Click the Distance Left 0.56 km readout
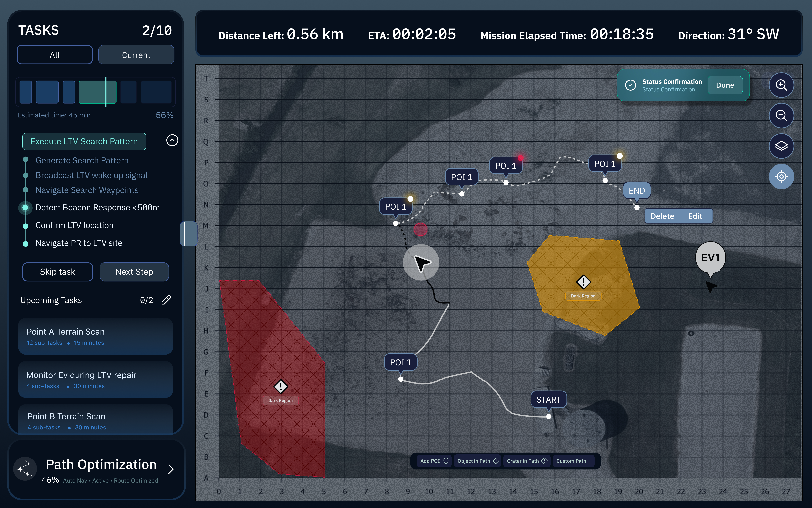This screenshot has height=508, width=812. (x=281, y=34)
